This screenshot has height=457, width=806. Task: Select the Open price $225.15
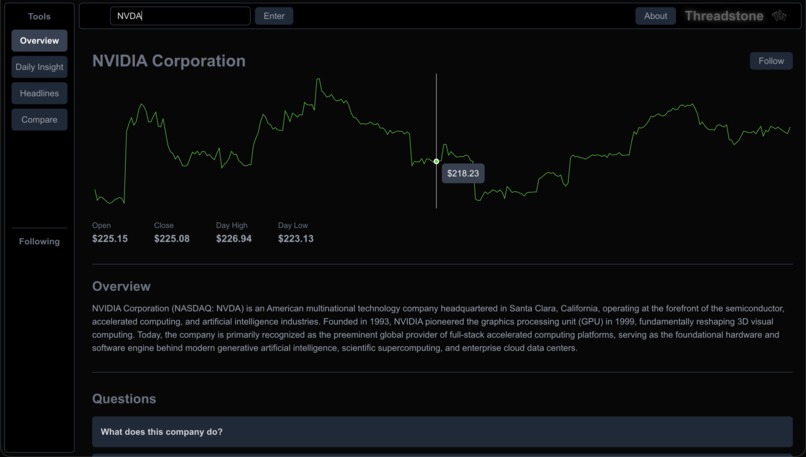(x=110, y=239)
